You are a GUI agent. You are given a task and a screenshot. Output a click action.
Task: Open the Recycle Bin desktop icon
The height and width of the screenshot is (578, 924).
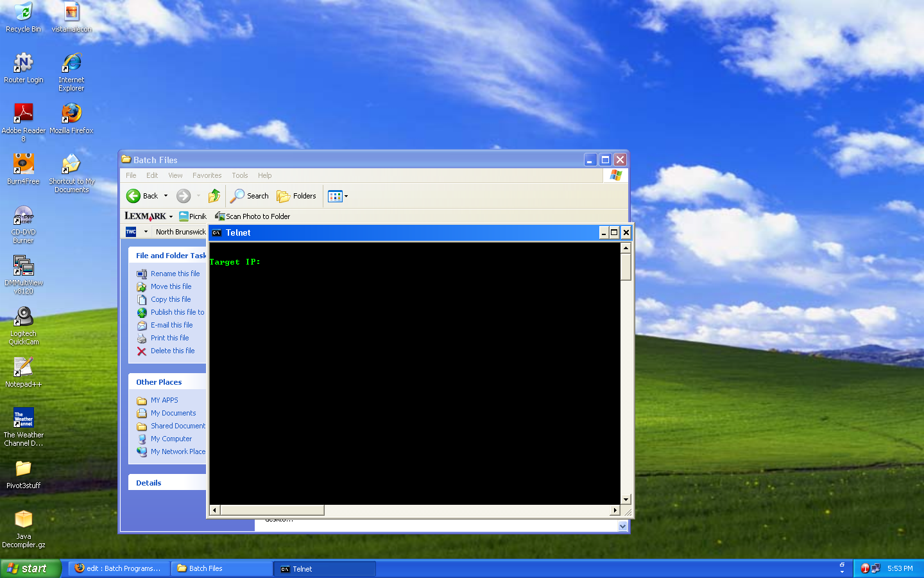pyautogui.click(x=23, y=17)
